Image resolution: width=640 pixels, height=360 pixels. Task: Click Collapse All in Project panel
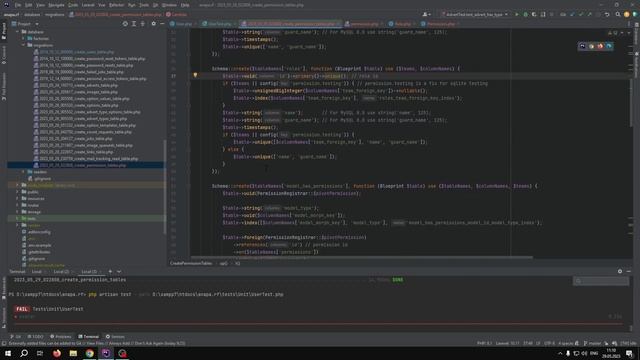tap(142, 24)
